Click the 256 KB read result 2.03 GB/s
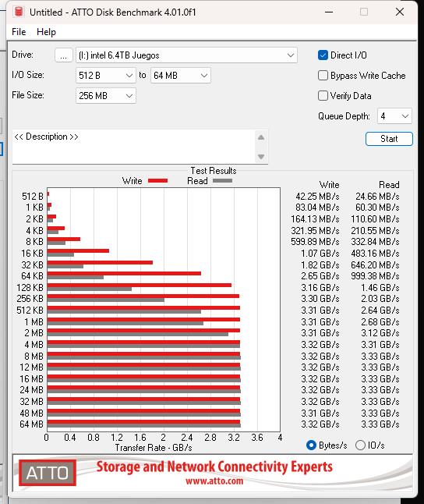 click(380, 299)
